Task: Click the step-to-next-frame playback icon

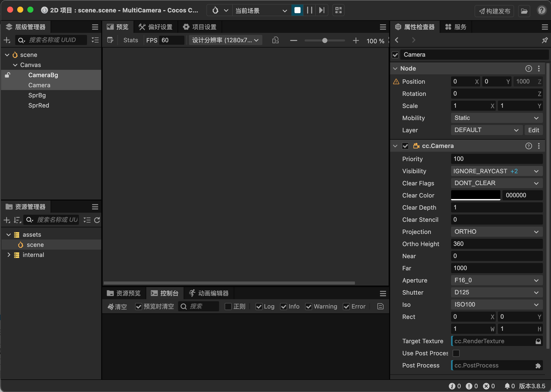Action: tap(322, 10)
